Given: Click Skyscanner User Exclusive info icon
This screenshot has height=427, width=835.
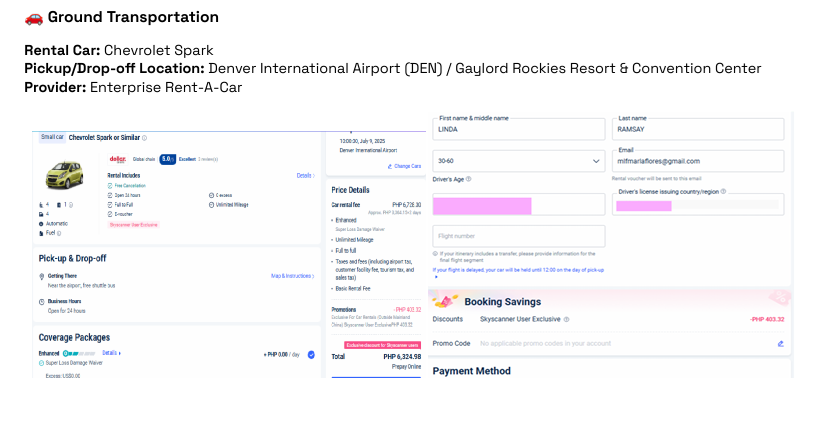Looking at the screenshot, I should [566, 320].
